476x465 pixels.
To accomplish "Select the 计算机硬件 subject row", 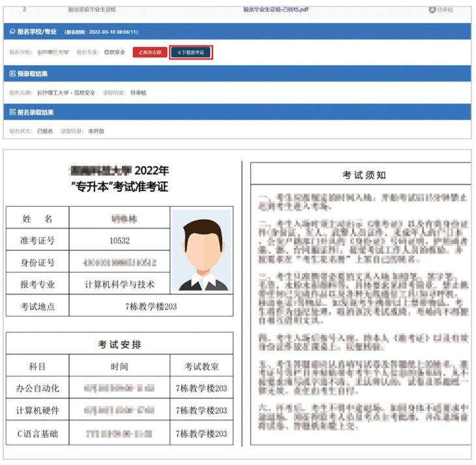I will click(38, 410).
